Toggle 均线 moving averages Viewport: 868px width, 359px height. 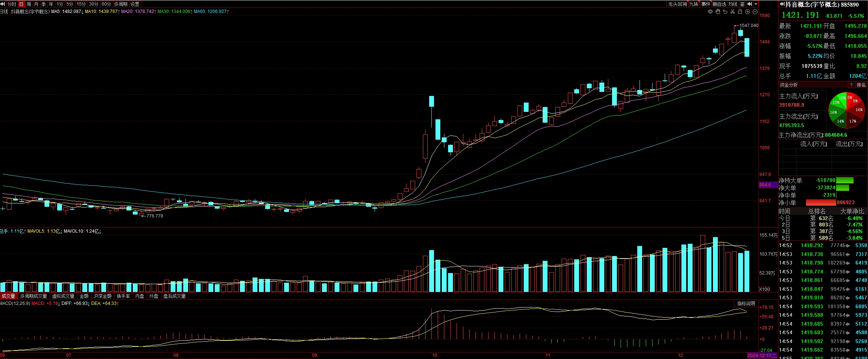coord(733,4)
